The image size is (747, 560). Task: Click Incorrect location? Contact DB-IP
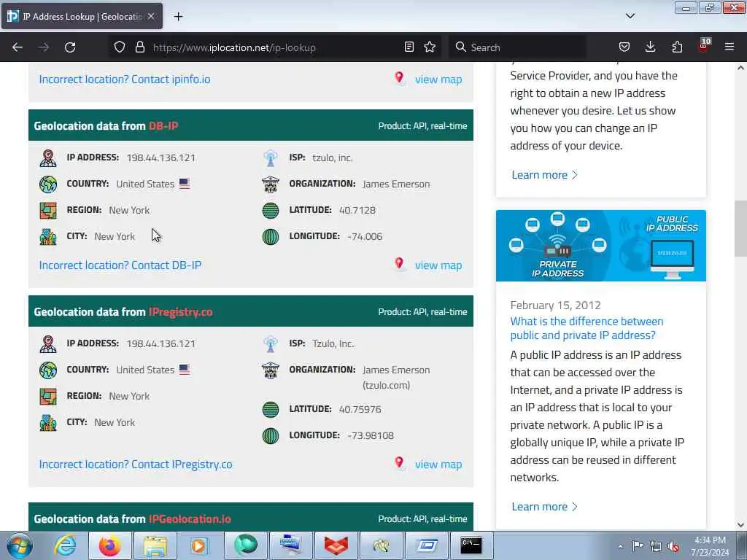120,265
